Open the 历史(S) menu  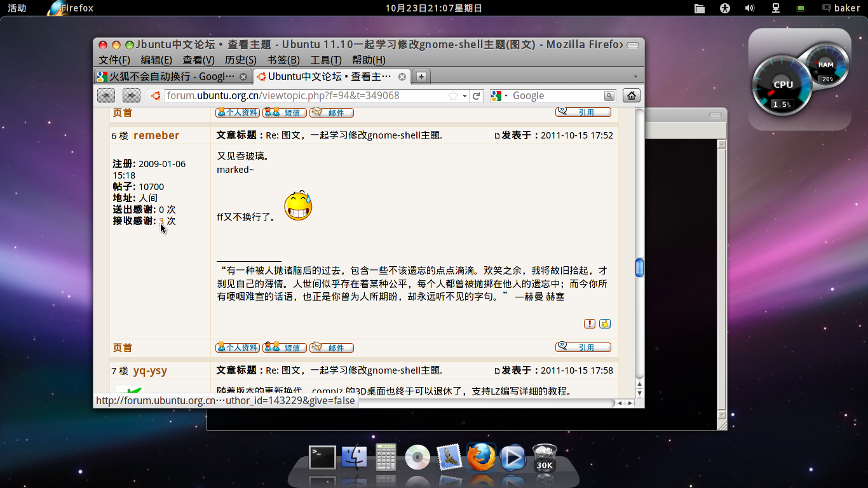coord(241,60)
